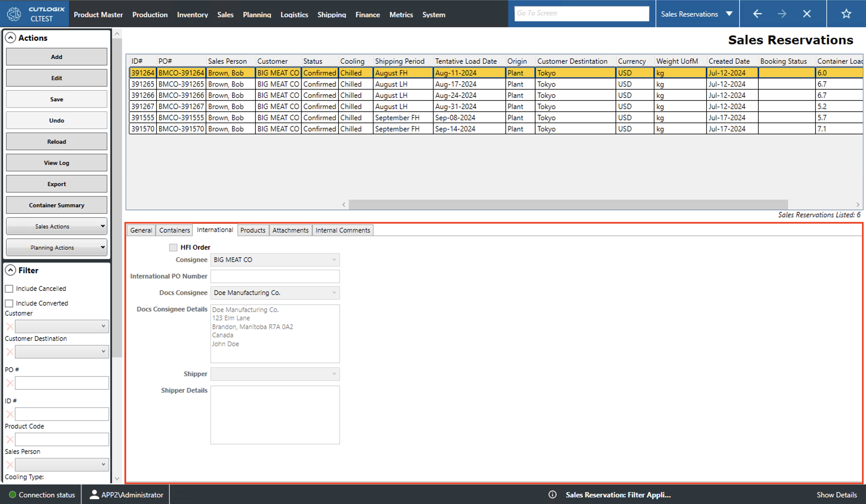The image size is (866, 504).
Task: Click the Container Summary button
Action: [56, 205]
